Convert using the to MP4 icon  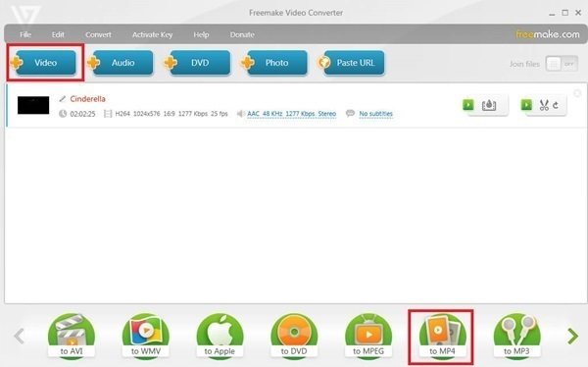(x=443, y=337)
